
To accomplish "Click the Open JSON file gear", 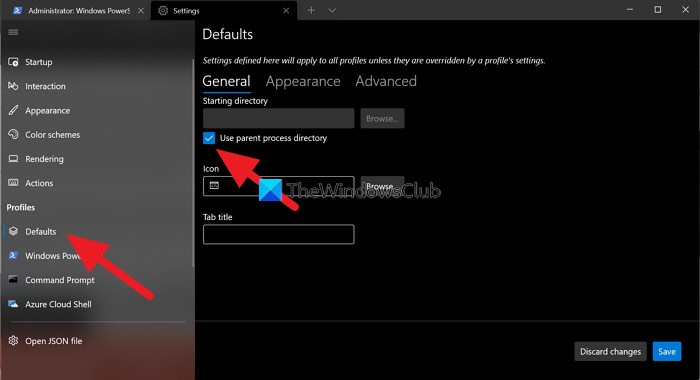I will [13, 341].
